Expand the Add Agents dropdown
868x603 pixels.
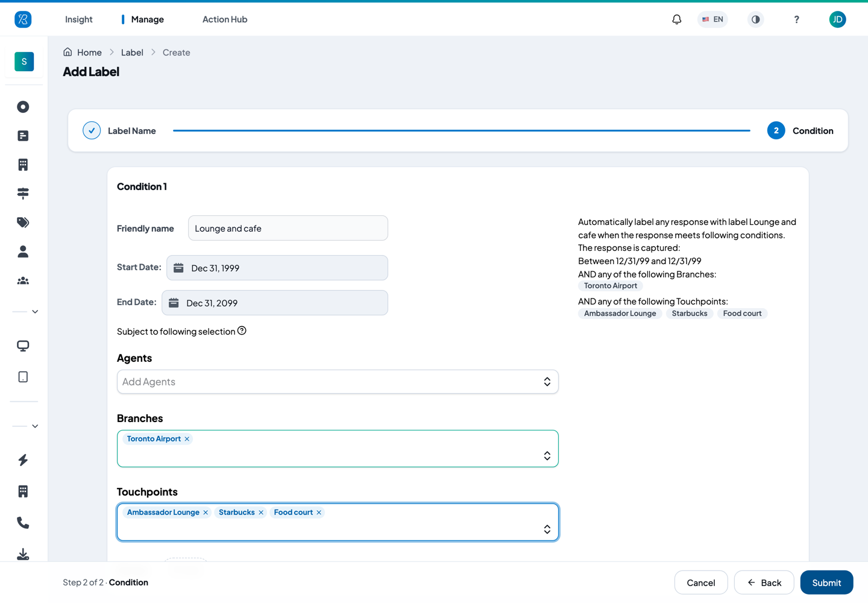click(x=547, y=382)
